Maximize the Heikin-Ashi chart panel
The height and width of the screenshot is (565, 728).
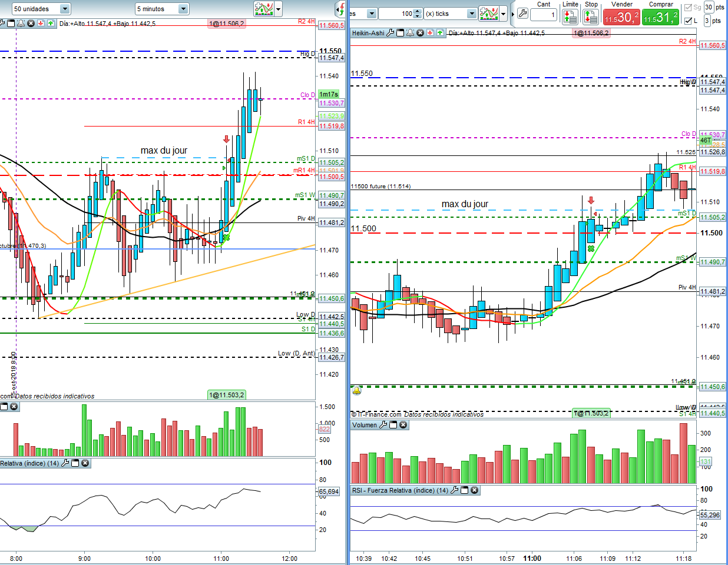(x=401, y=33)
